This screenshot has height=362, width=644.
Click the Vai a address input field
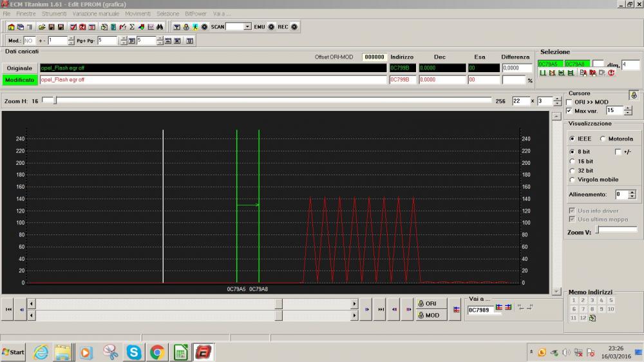click(480, 310)
